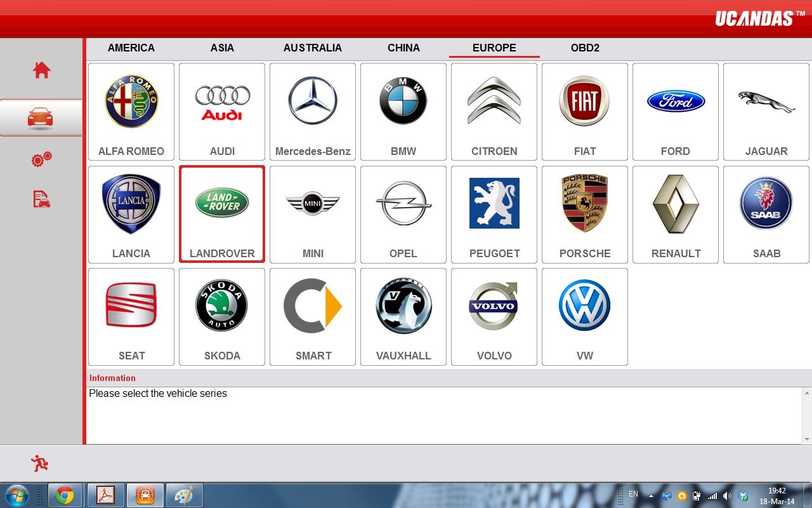Pick the VAUXHALL brand tile

coord(403,317)
